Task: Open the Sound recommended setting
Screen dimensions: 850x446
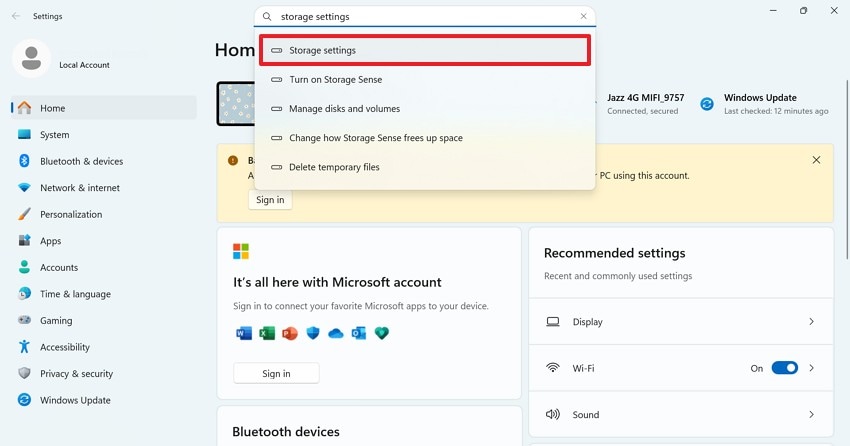Action: click(x=681, y=415)
